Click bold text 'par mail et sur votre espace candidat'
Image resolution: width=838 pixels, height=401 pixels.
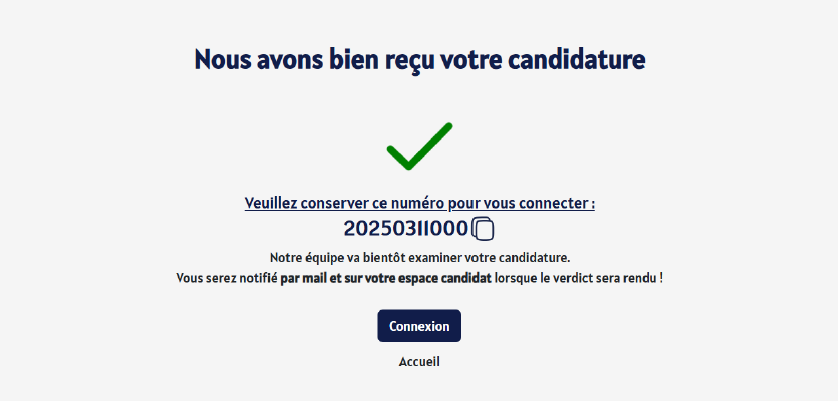386,279
